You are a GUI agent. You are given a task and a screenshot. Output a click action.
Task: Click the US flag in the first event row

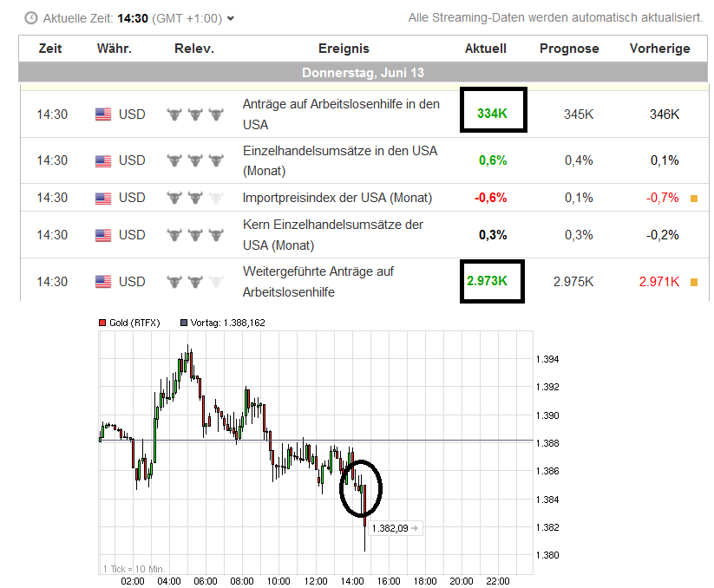coord(103,114)
